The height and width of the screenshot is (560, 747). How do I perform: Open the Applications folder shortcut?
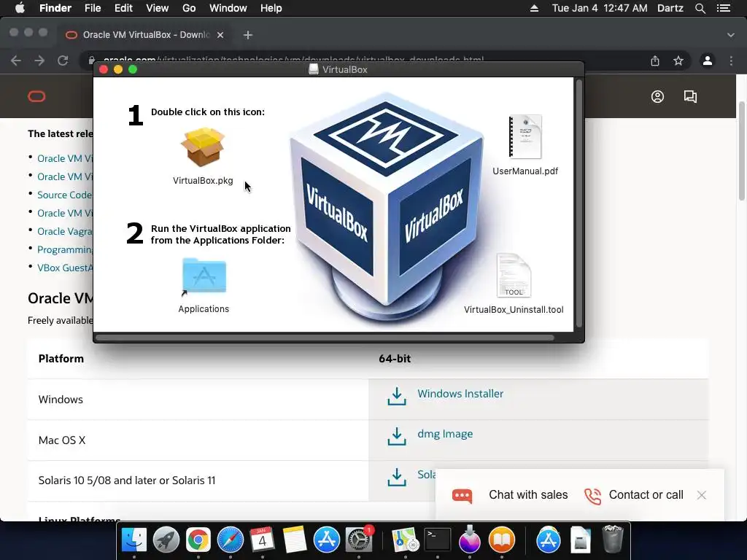click(x=204, y=276)
